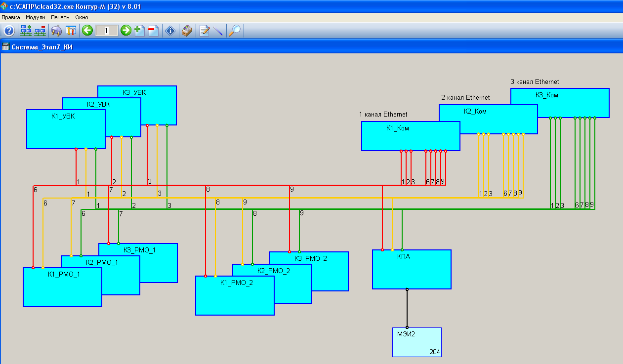Open the Печать menu

(60, 17)
